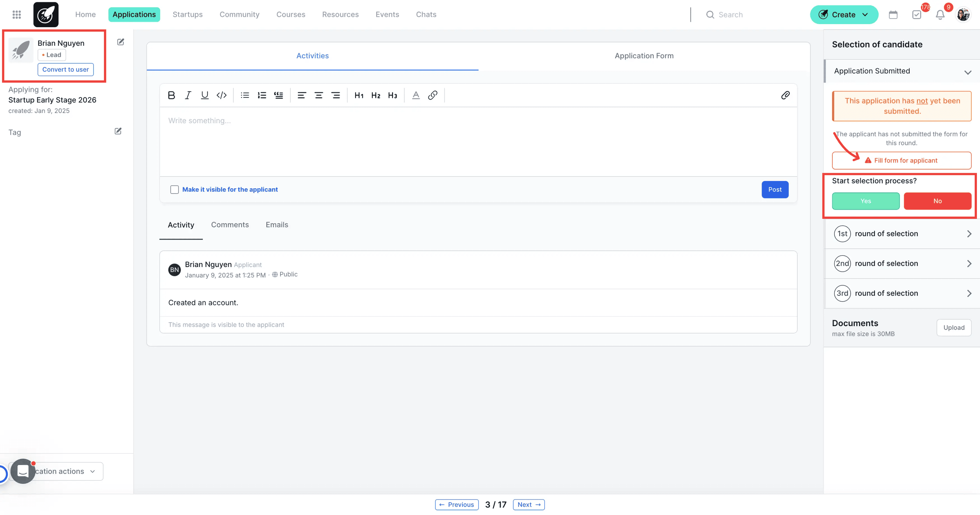Image resolution: width=980 pixels, height=515 pixels.
Task: Select the italic formatting icon
Action: pos(188,95)
